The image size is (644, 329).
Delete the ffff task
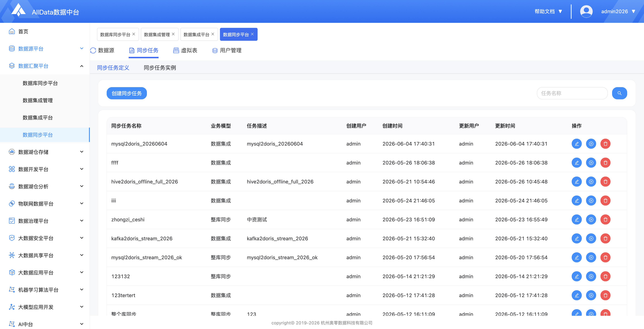point(605,163)
